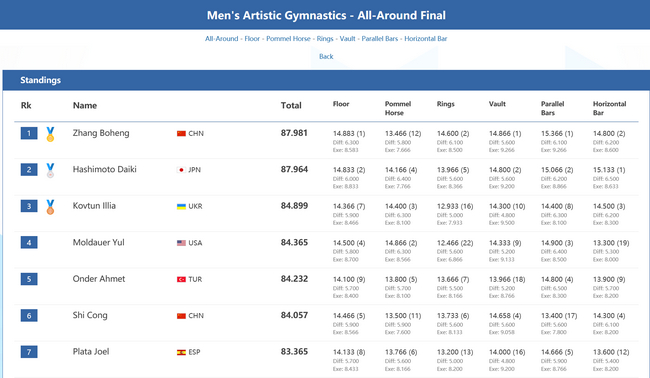Click China flag next to Shi Cong
Screen dimensions: 650x378
coord(181,316)
